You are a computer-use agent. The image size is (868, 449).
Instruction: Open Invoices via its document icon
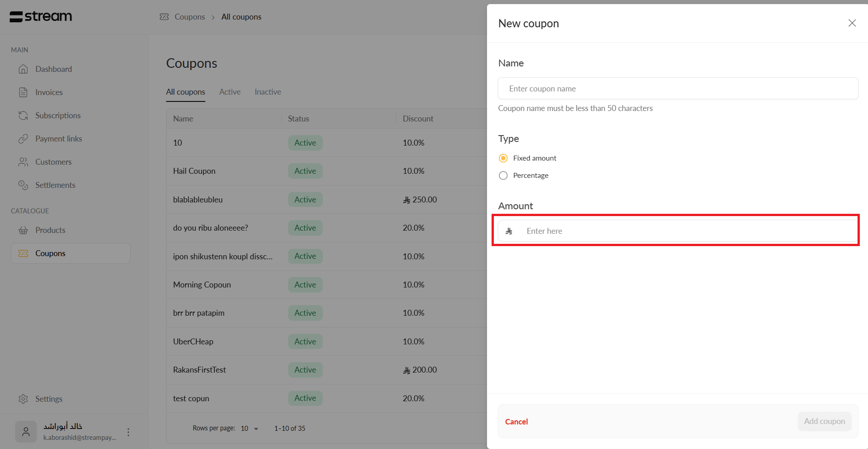[x=23, y=92]
